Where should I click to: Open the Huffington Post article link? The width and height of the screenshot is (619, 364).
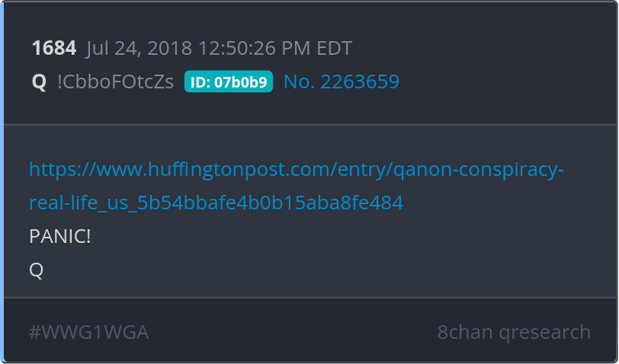coord(296,168)
